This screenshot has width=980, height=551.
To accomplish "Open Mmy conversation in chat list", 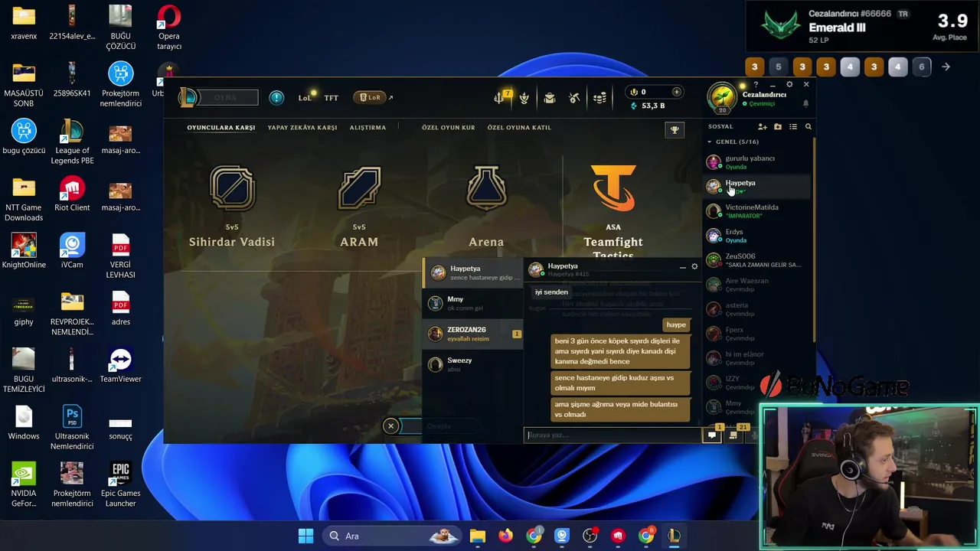I will (472, 303).
